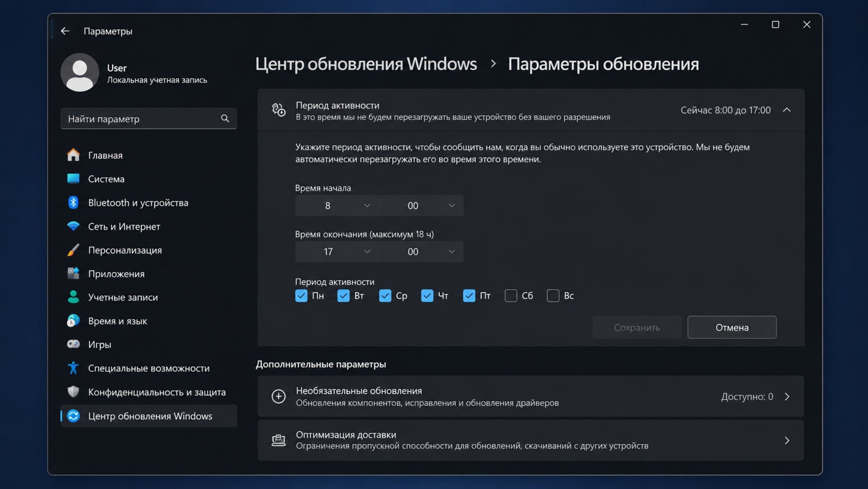Open Персонализация settings
The height and width of the screenshot is (489, 868).
click(148, 250)
